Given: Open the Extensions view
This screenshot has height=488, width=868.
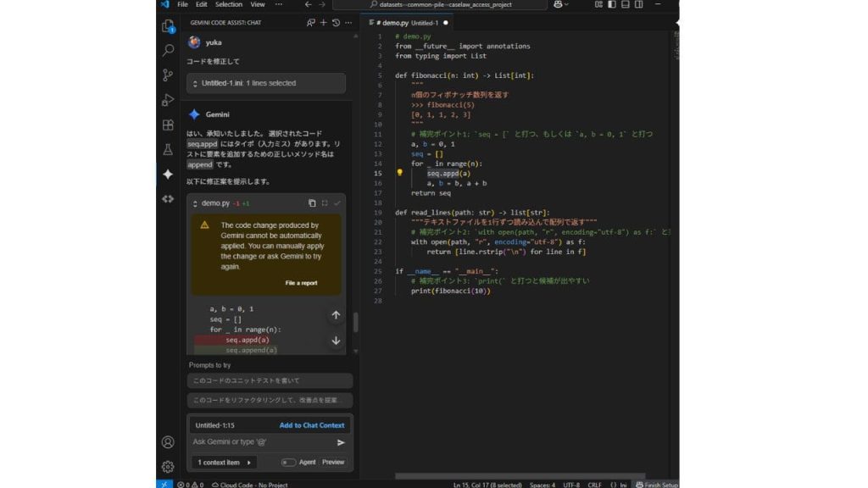Looking at the screenshot, I should (168, 125).
